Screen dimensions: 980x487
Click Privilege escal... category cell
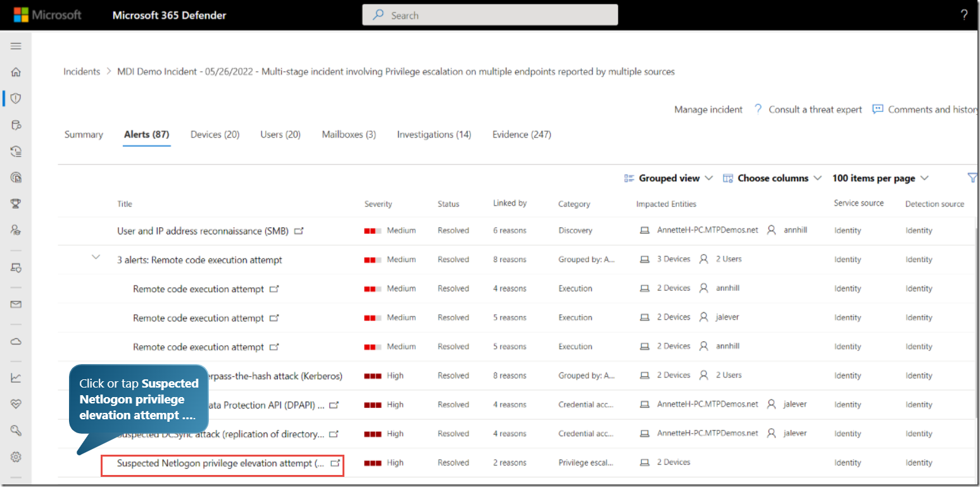[586, 462]
